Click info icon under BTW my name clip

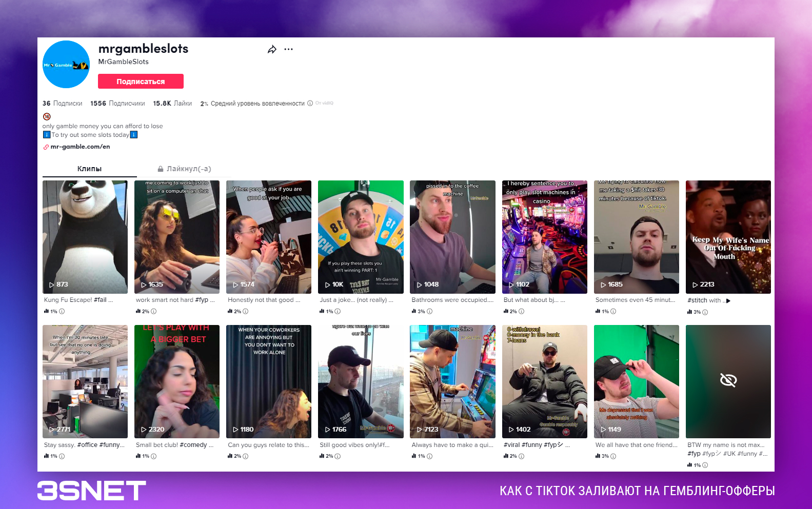[x=705, y=465]
